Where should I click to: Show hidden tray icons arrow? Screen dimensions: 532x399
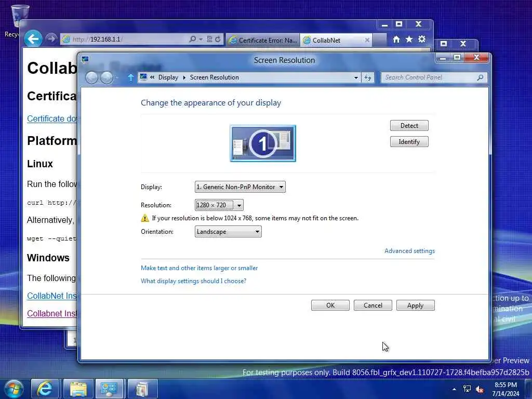pyautogui.click(x=454, y=389)
